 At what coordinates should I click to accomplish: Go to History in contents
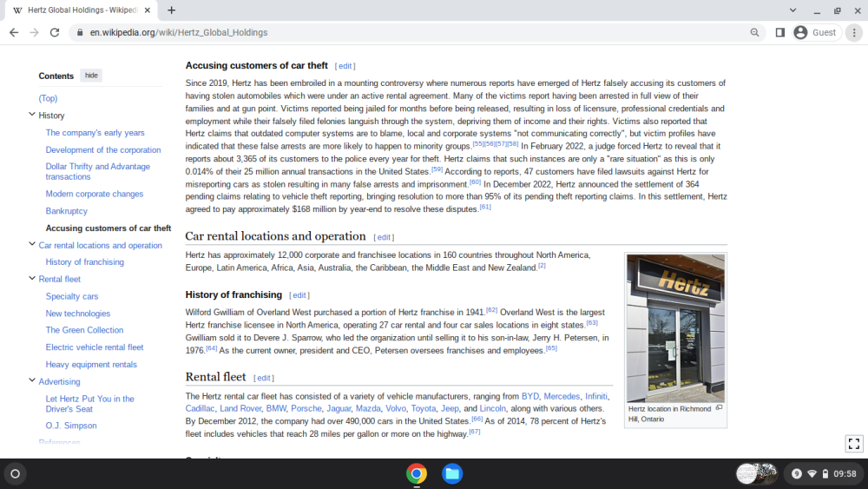51,116
